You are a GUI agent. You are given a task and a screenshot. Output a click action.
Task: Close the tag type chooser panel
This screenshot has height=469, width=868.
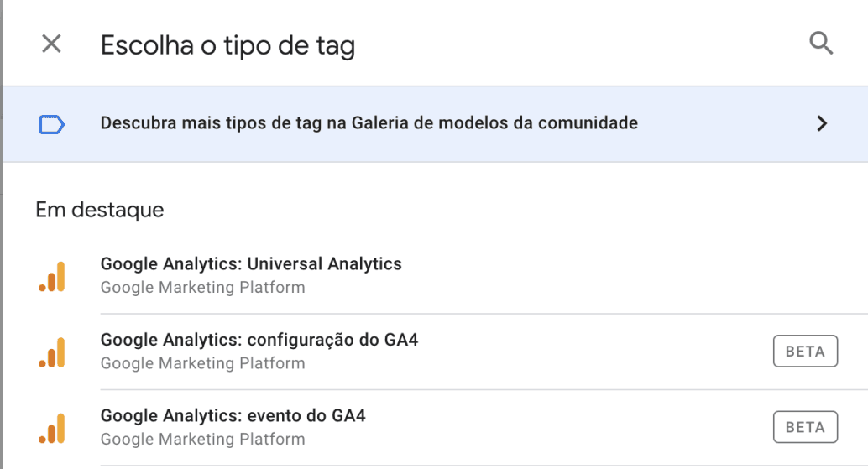(x=51, y=44)
